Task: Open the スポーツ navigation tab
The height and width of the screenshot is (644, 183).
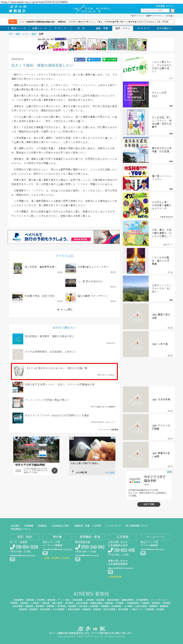Action: pos(60,28)
